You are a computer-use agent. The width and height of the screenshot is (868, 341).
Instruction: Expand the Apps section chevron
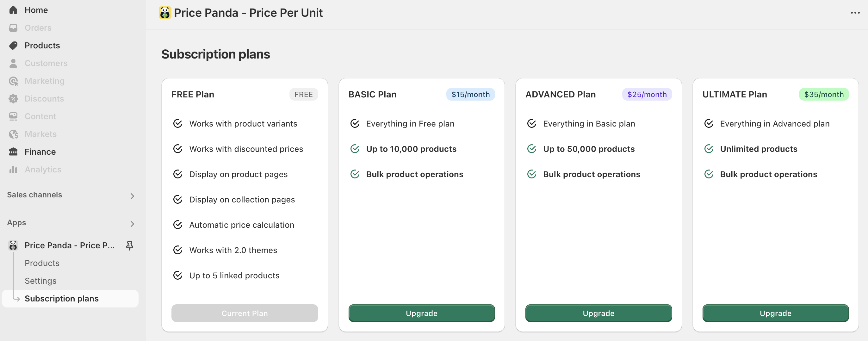click(132, 224)
